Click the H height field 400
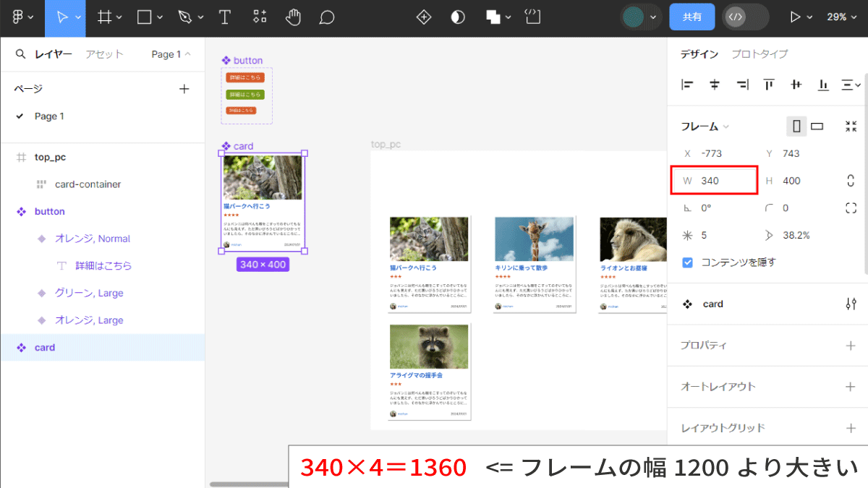The image size is (868, 488). [796, 181]
